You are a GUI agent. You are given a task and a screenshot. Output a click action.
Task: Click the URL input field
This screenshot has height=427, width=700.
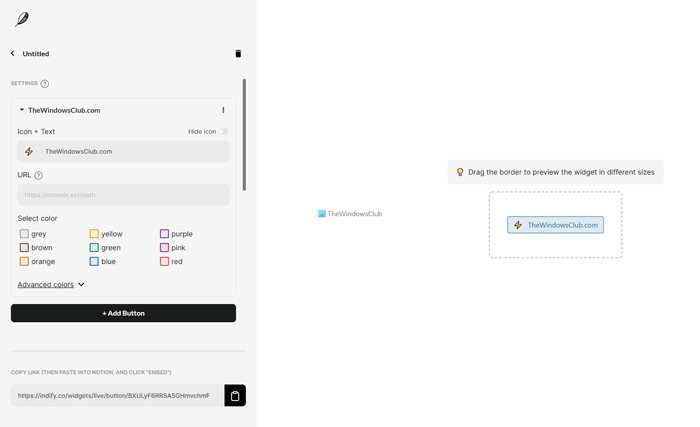pyautogui.click(x=123, y=195)
